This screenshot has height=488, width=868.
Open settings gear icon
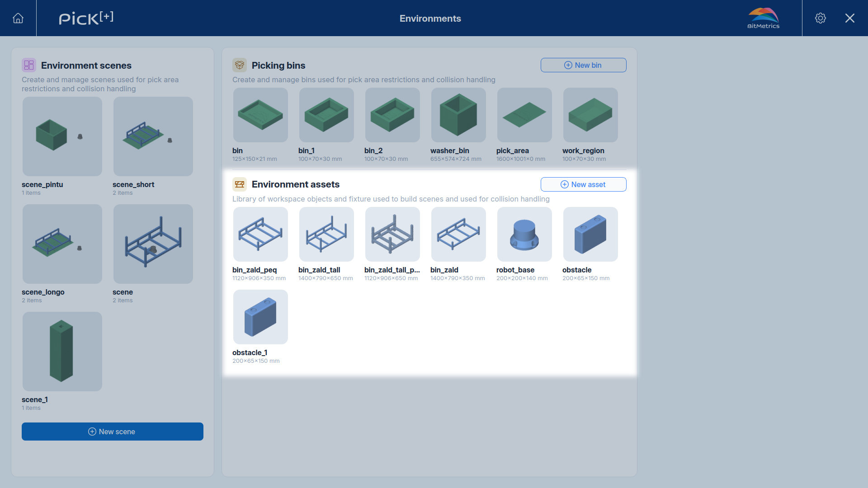(821, 18)
